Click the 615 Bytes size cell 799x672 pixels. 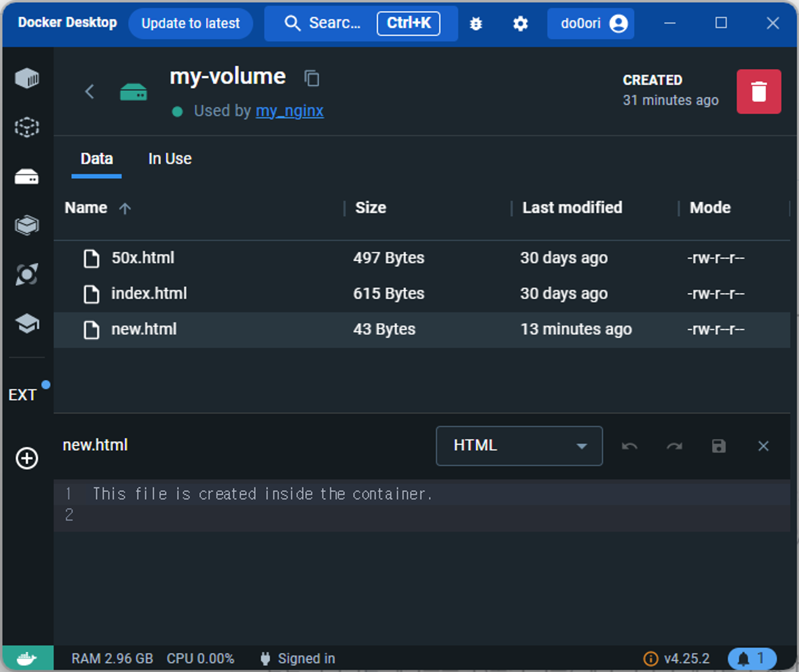[389, 294]
